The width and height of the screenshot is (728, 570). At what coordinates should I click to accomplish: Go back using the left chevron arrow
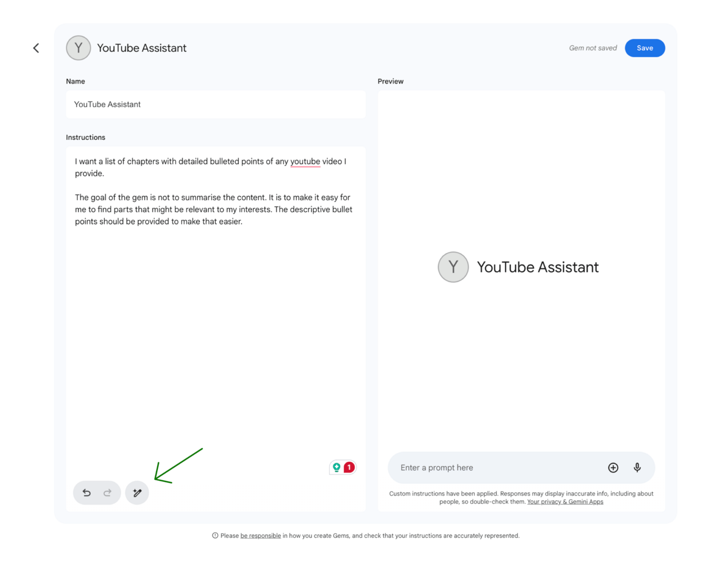(x=36, y=48)
